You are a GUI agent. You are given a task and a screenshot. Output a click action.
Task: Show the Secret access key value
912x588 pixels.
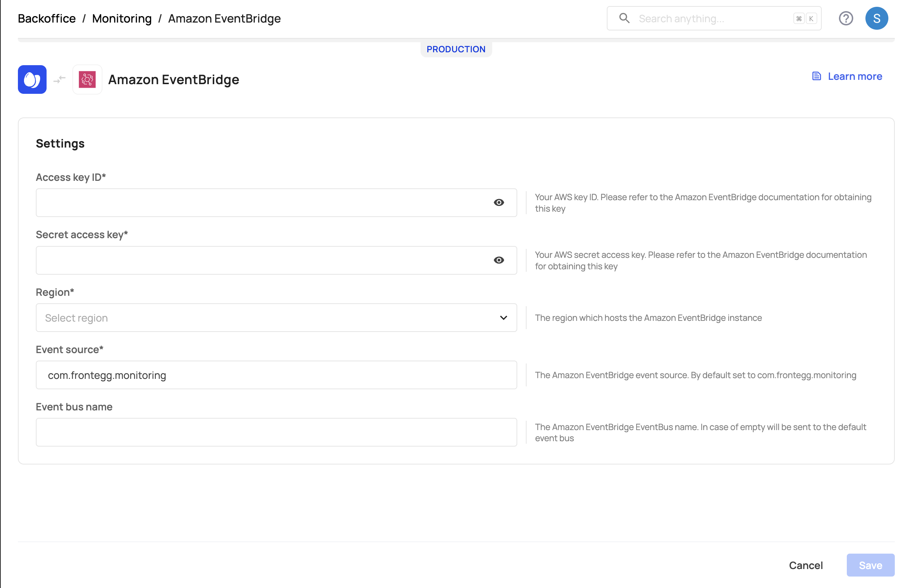point(498,260)
